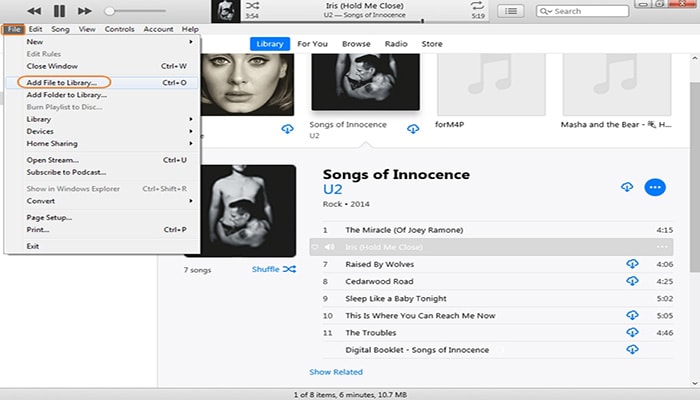Viewport: 700px width, 400px height.
Task: Download Raised By Wolves via cloud icon
Action: tap(632, 264)
